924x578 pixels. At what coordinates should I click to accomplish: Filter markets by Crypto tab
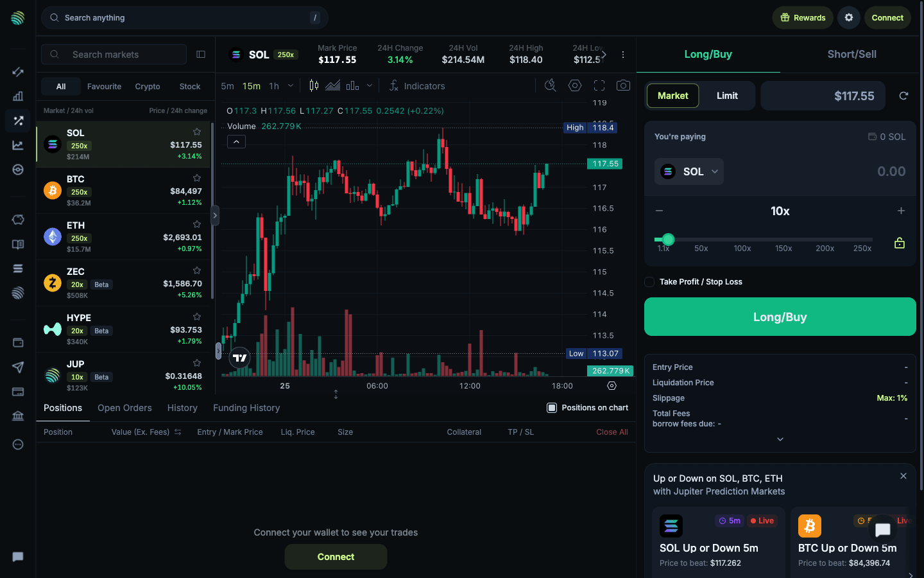[148, 87]
